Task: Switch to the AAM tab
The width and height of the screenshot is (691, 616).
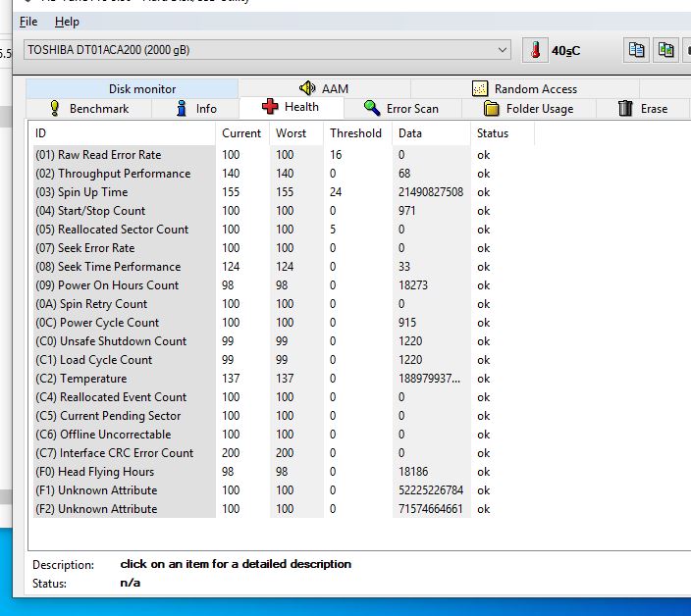Action: [324, 89]
